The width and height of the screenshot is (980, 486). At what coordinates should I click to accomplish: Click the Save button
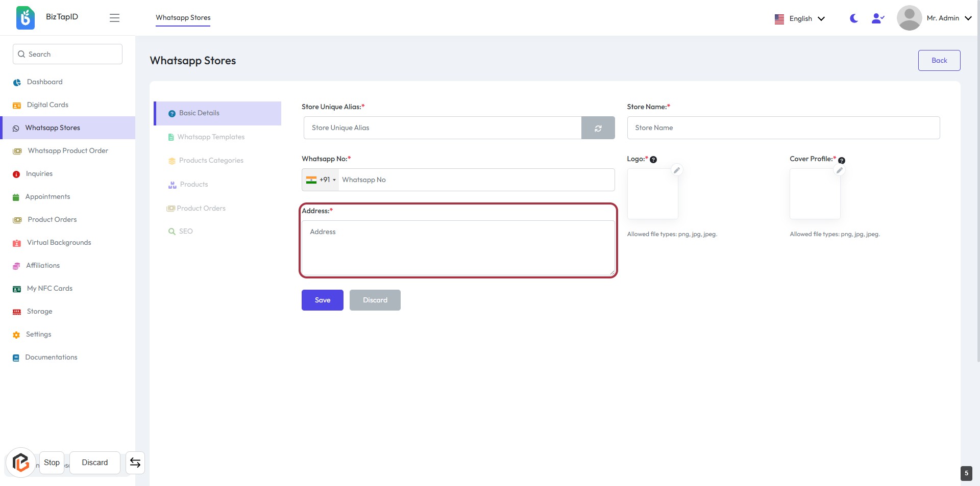point(322,300)
